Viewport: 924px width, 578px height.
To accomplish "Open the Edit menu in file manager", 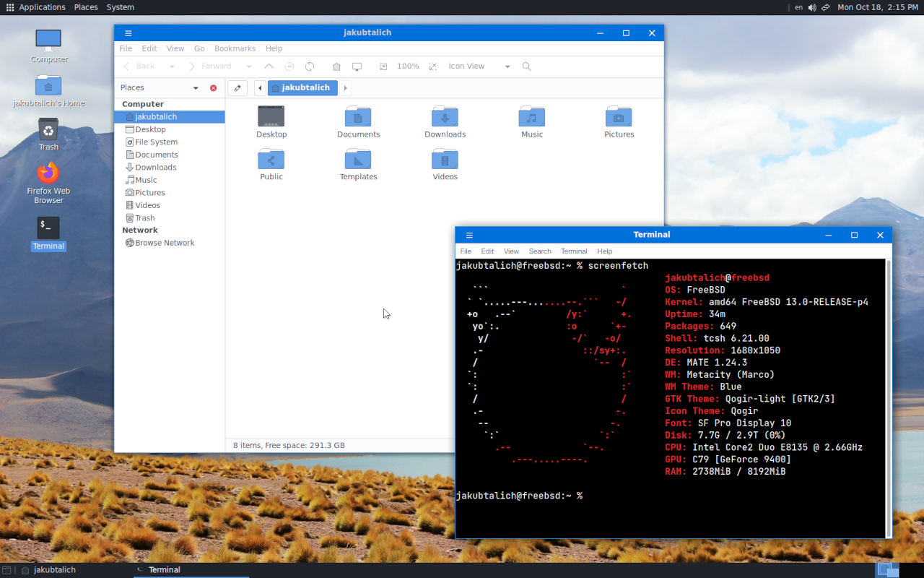I will coord(149,48).
